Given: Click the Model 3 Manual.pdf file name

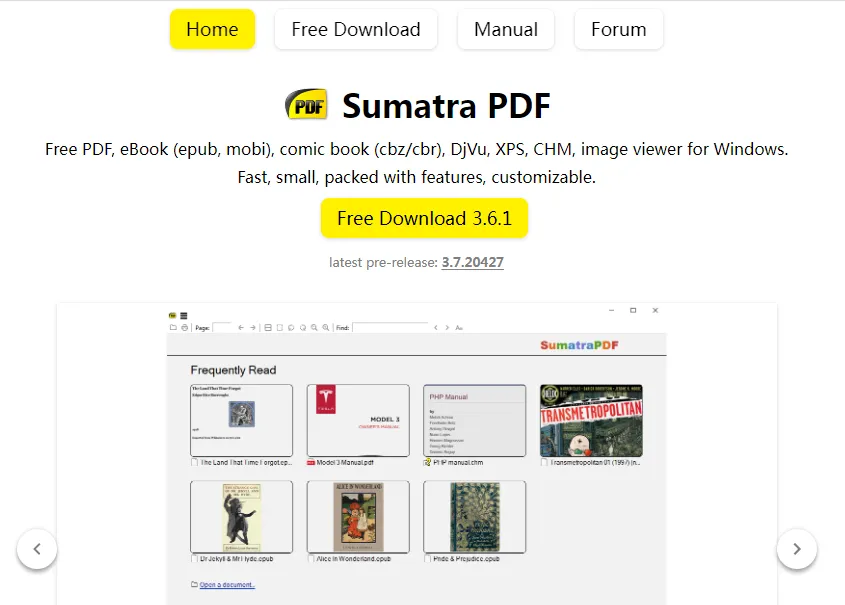Looking at the screenshot, I should [x=345, y=462].
